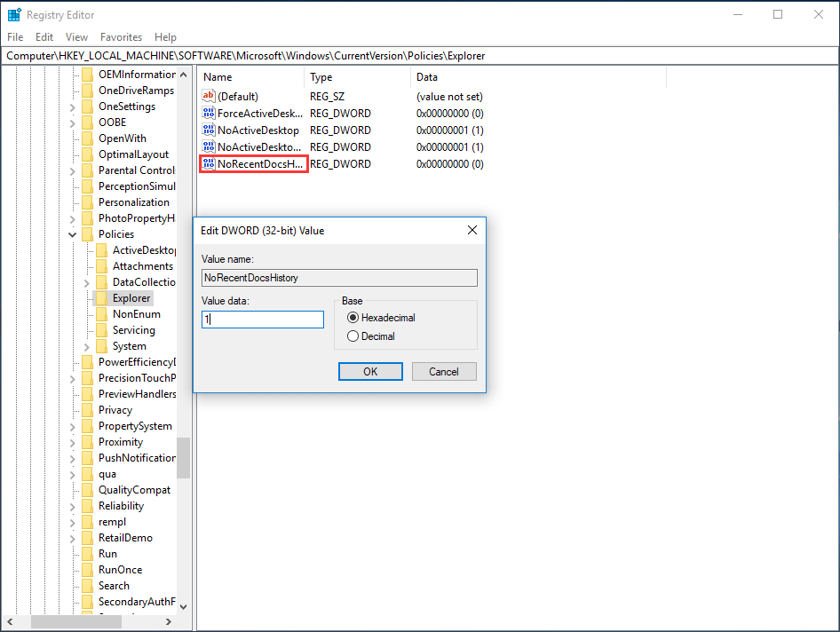840x632 pixels.
Task: Collapse the Policies tree node
Action: 72,234
